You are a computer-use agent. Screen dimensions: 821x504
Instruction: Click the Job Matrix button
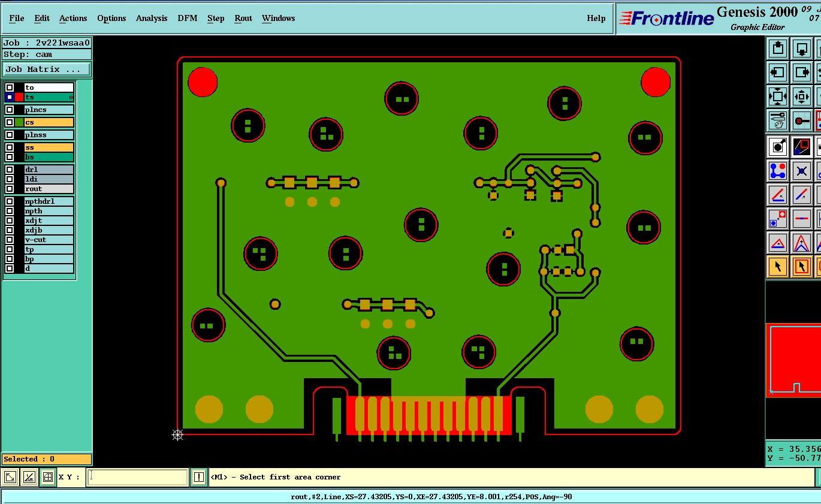[47, 70]
